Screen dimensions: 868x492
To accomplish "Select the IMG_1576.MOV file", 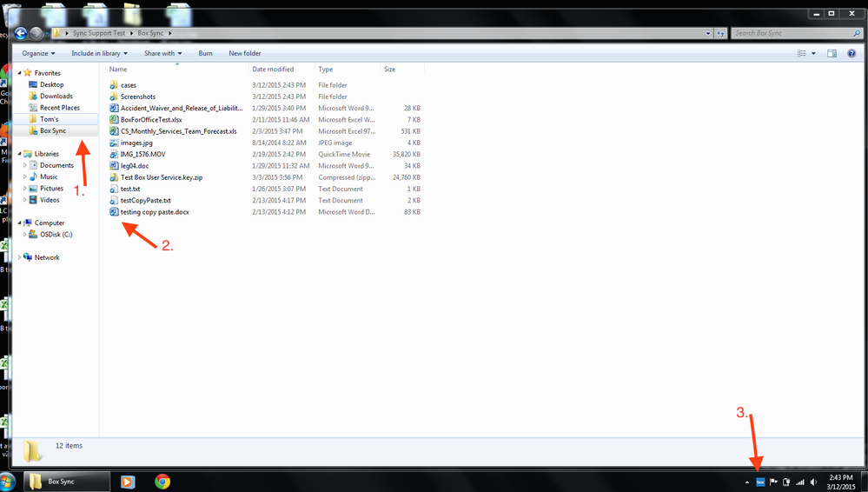I will click(142, 154).
